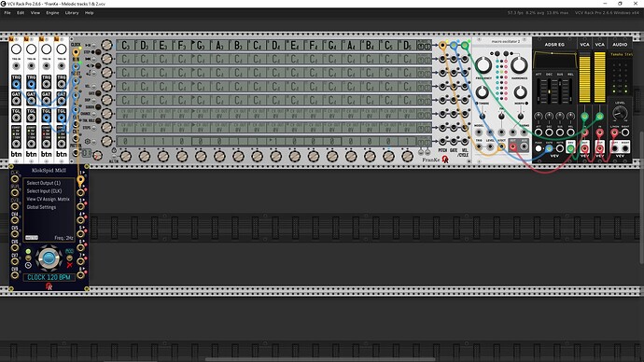
Task: Choose Select Output (1) on KlokSpid
Action: click(x=44, y=183)
